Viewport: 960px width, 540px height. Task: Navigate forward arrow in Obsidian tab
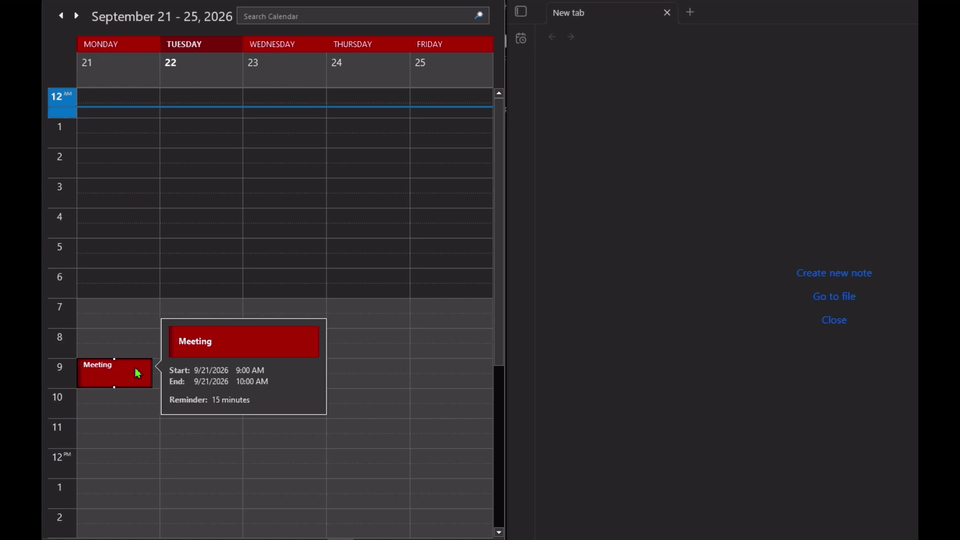click(x=571, y=37)
